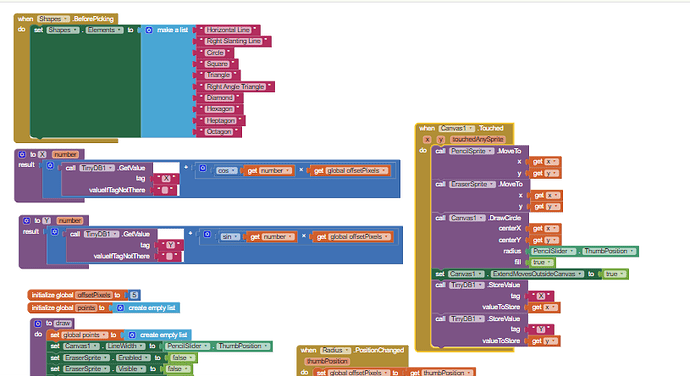690x376 pixels.
Task: Click gear on initialize points create empty list
Action: pos(120,308)
